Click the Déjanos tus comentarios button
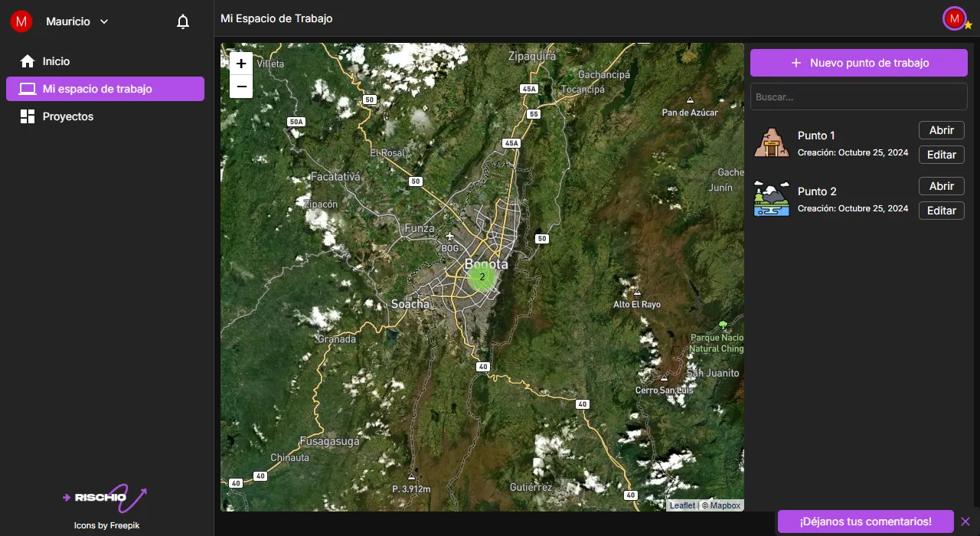 point(865,521)
